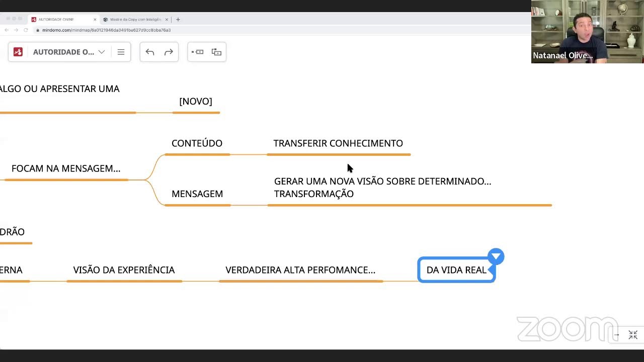Click Natanael Oliveira's video thumbnail
644x362 pixels.
tap(587, 31)
